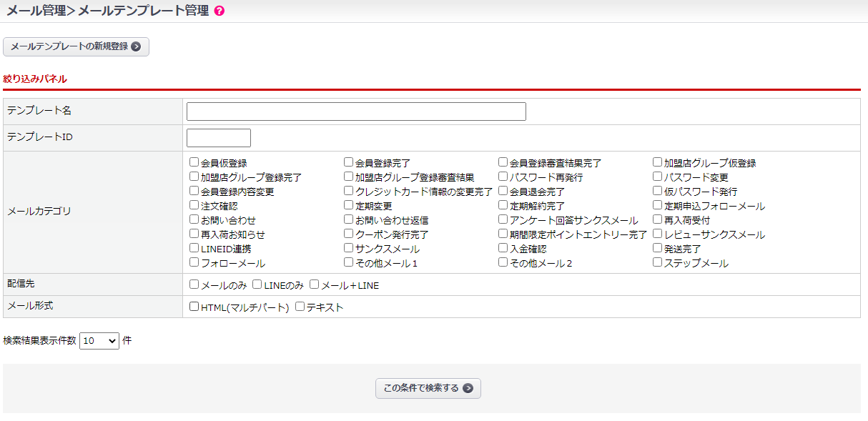
Task: Focus the テンプレート名 text field
Action: point(356,112)
